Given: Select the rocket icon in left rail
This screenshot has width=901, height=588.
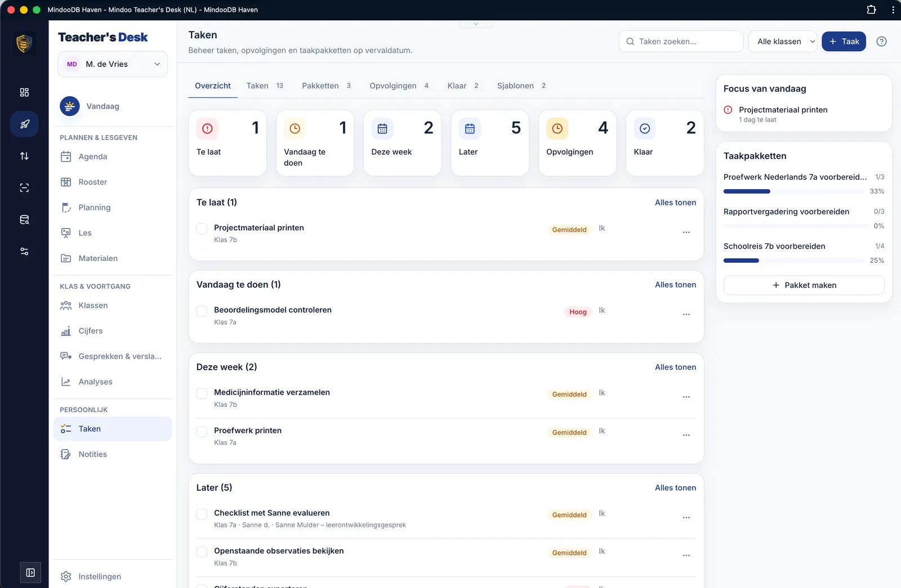Looking at the screenshot, I should [24, 124].
